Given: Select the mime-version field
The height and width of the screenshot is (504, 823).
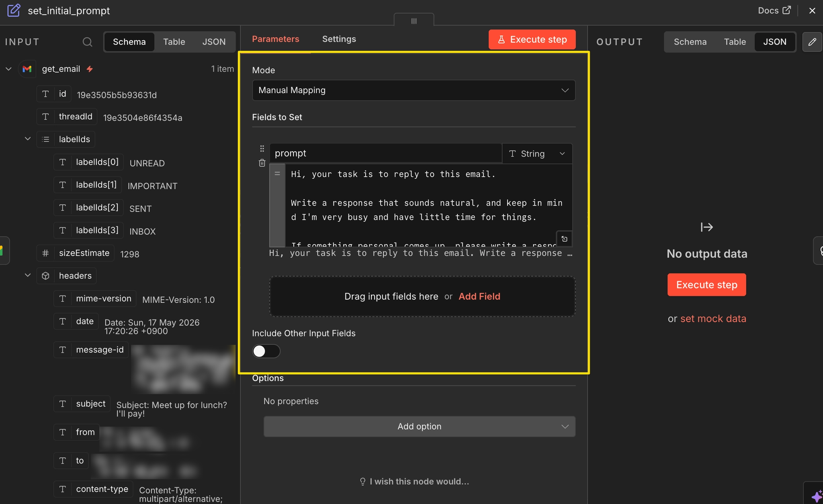Looking at the screenshot, I should pos(95,298).
